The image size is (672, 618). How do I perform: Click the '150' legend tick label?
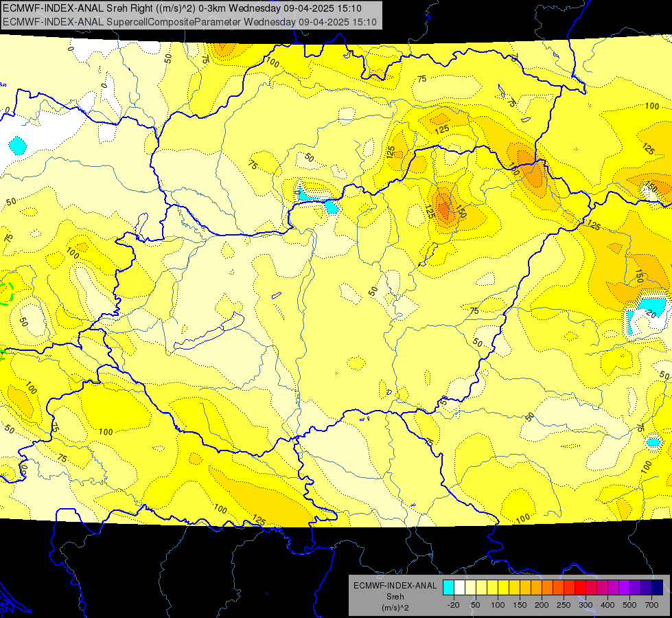point(520,605)
